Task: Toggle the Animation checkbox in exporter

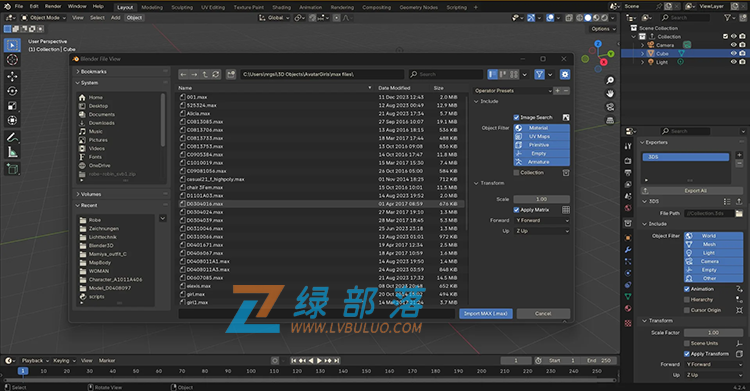Action: click(x=687, y=289)
